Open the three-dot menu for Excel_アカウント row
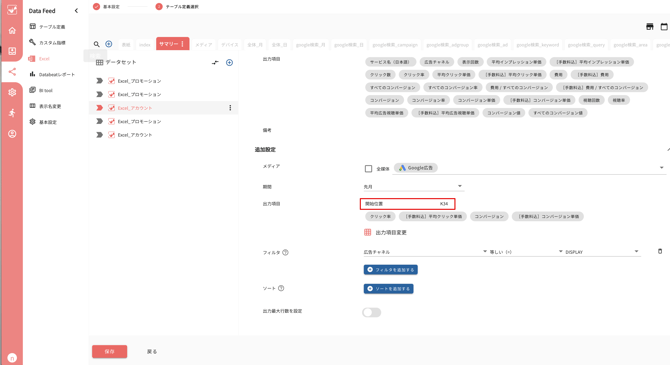This screenshot has height=365, width=670. tap(230, 108)
